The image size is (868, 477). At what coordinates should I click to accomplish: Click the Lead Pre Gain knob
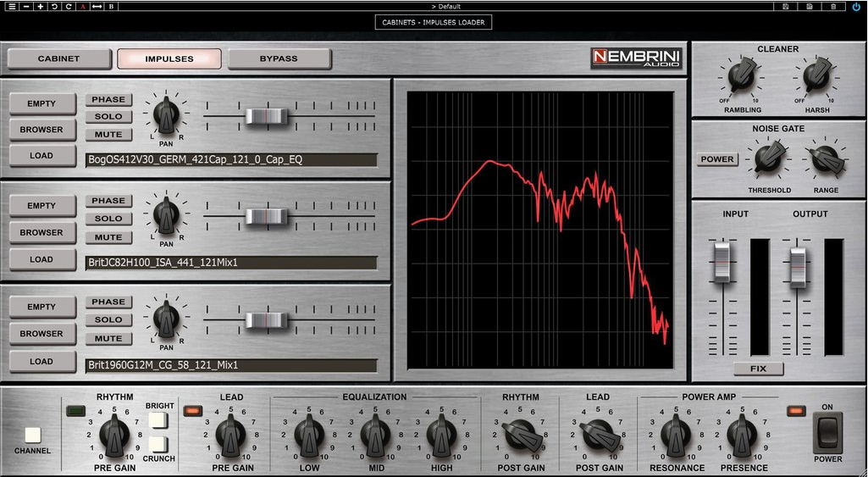[231, 435]
